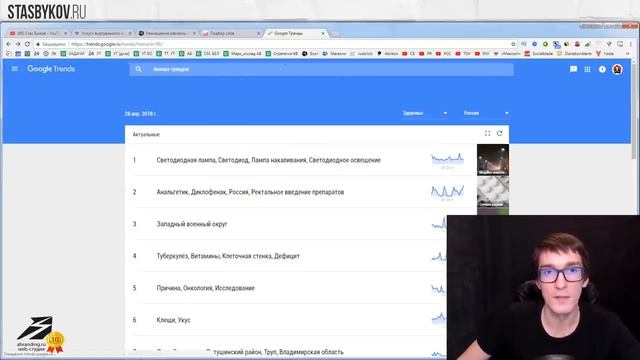Switch to the Подбор слов tab
The height and width of the screenshot is (360, 640).
tap(231, 33)
